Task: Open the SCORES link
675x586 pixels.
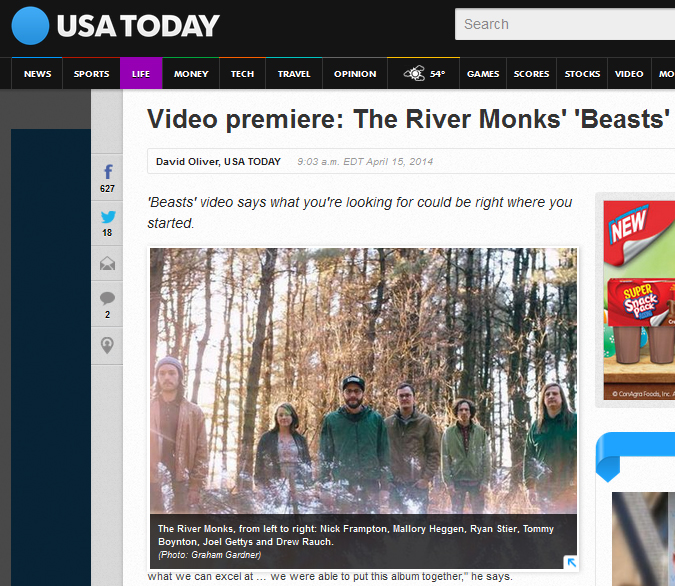Action: coord(531,74)
